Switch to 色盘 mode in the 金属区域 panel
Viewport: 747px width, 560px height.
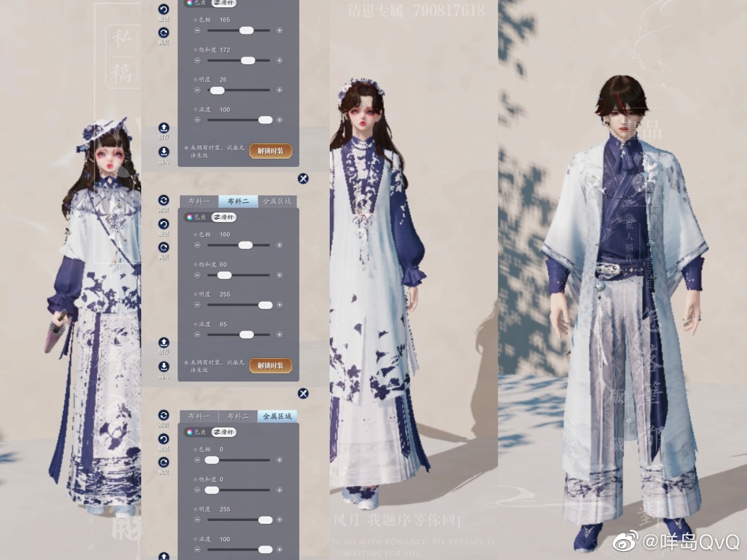[197, 432]
